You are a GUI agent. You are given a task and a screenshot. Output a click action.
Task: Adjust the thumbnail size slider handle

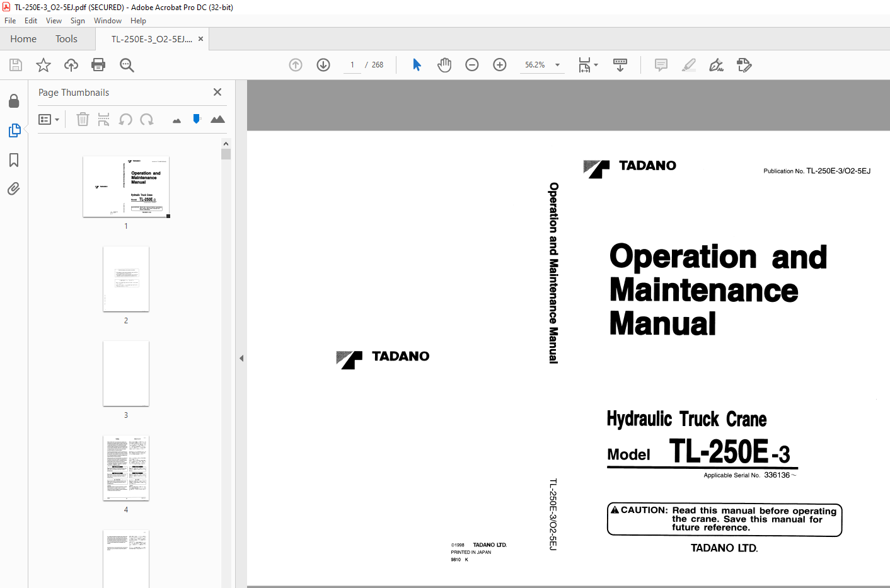[x=197, y=118]
